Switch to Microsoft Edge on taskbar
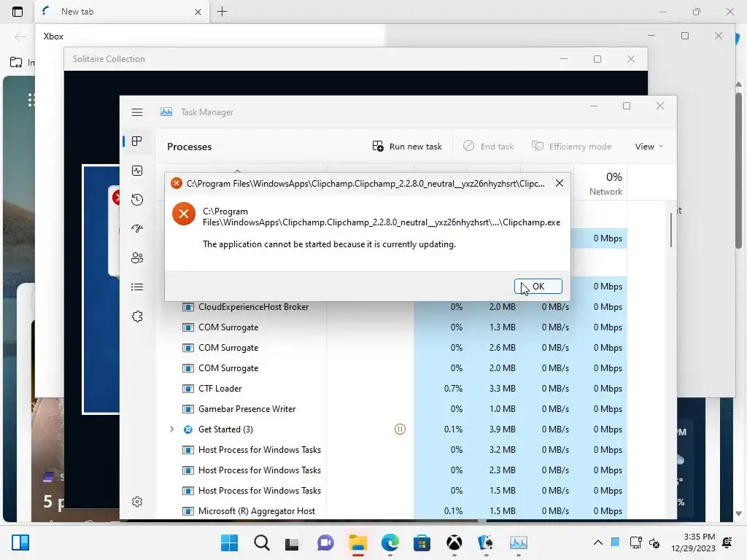 (x=390, y=542)
